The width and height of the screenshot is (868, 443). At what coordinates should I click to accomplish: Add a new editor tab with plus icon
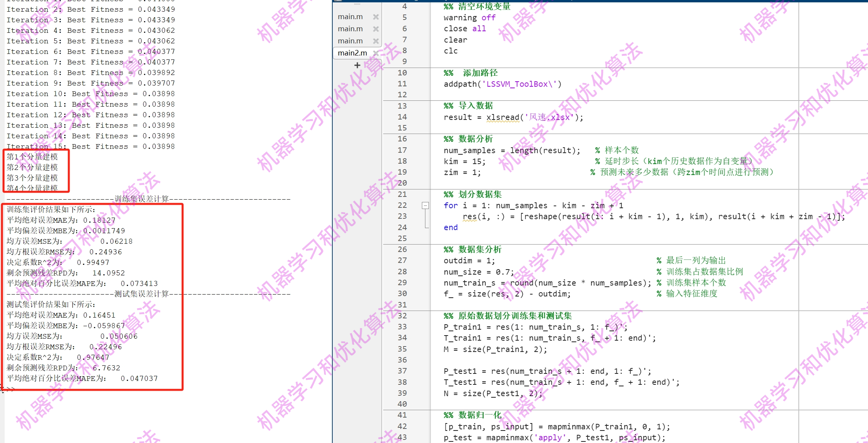click(x=357, y=65)
